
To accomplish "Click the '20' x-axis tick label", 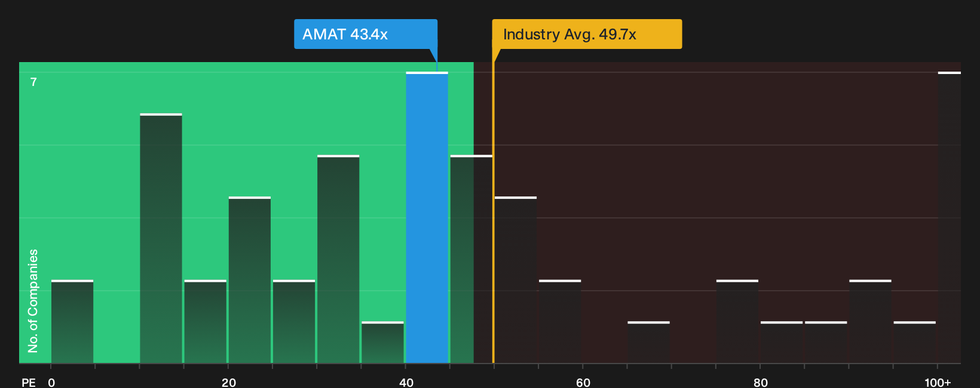I will (229, 382).
